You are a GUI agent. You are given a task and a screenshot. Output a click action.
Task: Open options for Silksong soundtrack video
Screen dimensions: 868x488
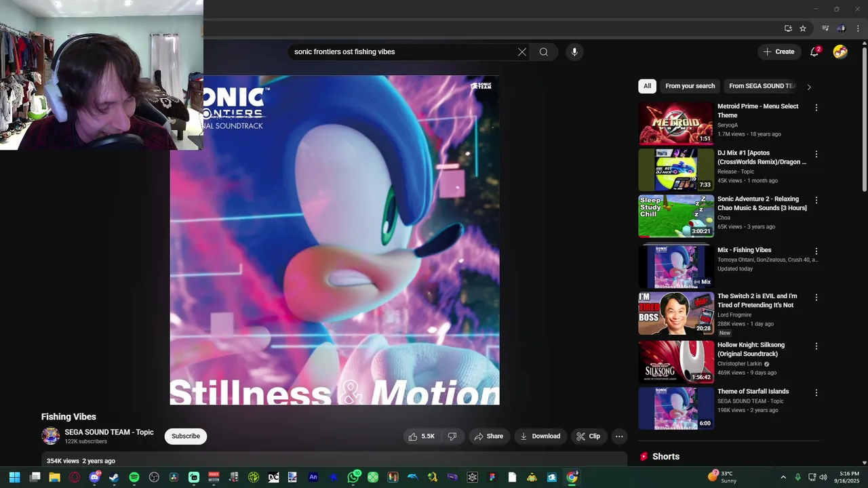pyautogui.click(x=816, y=346)
